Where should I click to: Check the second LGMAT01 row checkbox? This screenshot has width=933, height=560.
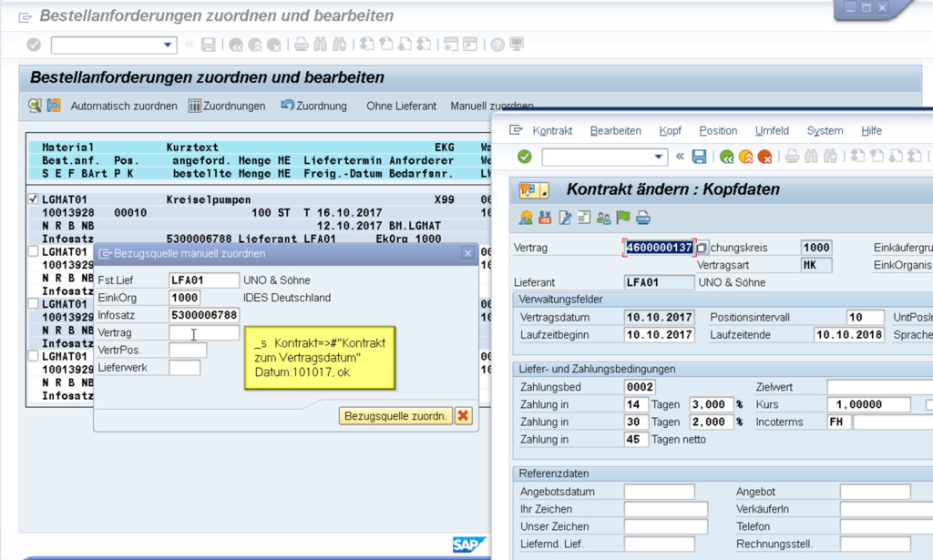[x=34, y=251]
